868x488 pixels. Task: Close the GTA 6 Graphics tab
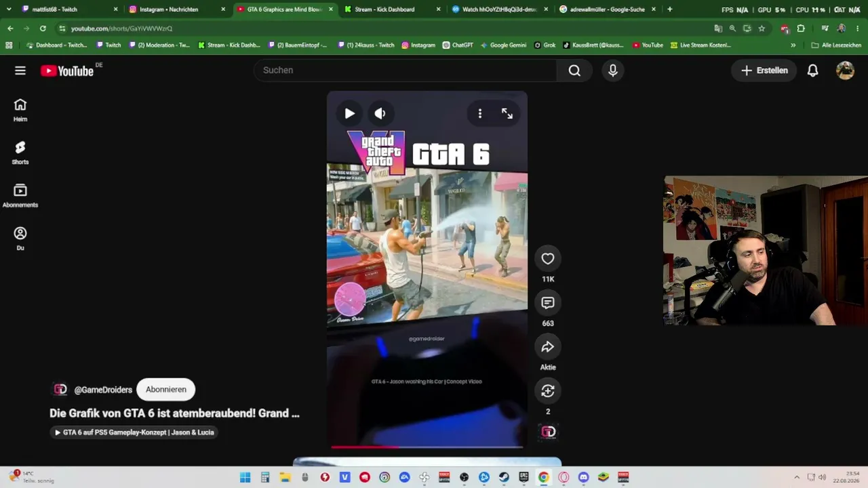[x=331, y=9]
